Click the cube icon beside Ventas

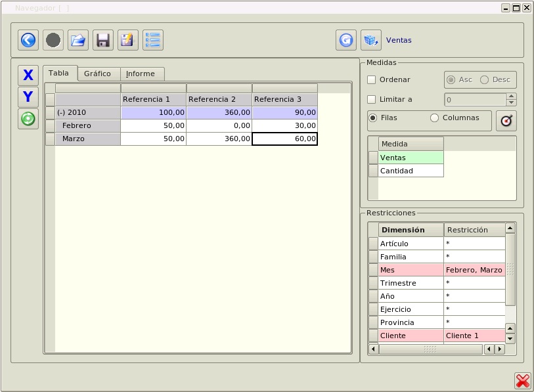tap(371, 40)
